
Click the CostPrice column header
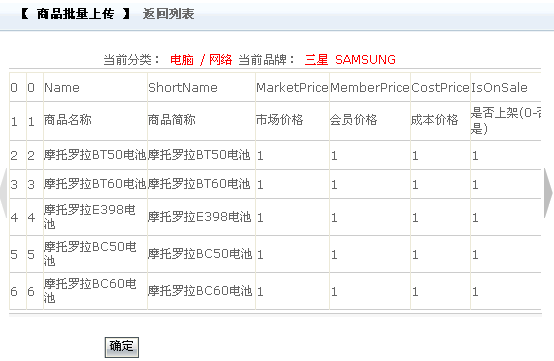coord(440,88)
